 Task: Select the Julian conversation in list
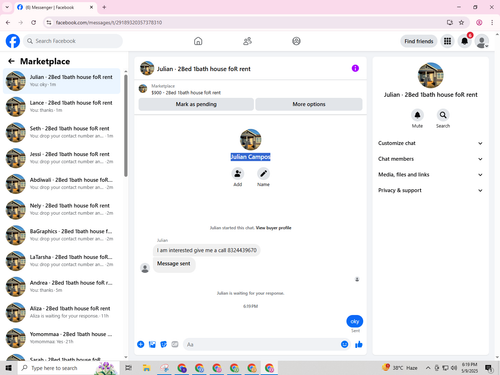click(62, 81)
